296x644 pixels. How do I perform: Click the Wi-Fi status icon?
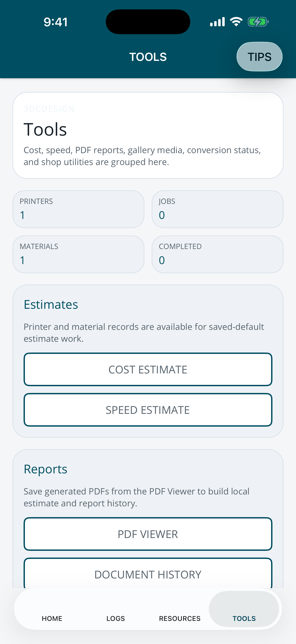(236, 22)
